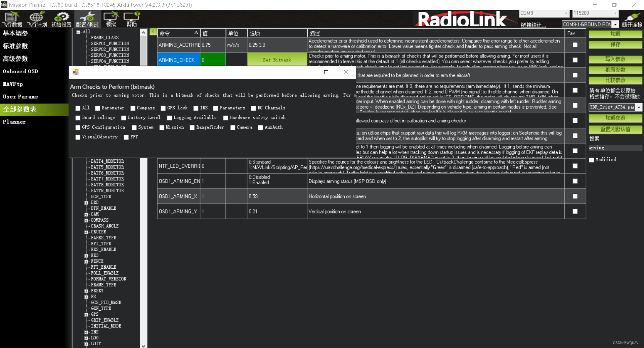The width and height of the screenshot is (644, 348).
Task: Open the config/tuning (配置/调试) screen
Action: click(87, 19)
